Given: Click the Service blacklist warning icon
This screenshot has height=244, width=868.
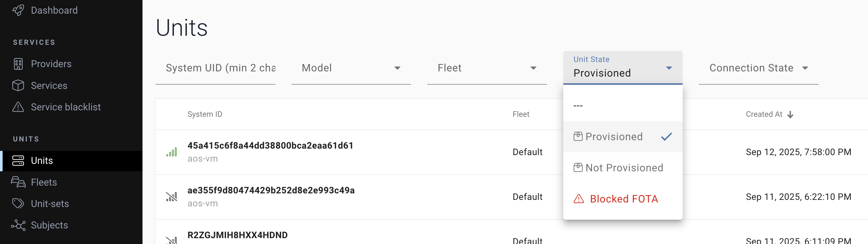Looking at the screenshot, I should tap(18, 107).
